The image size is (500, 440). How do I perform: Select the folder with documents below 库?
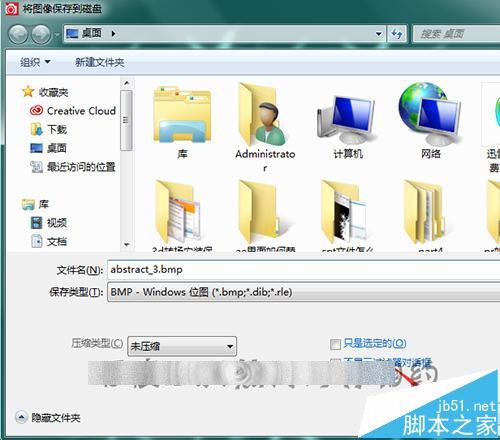(x=180, y=212)
